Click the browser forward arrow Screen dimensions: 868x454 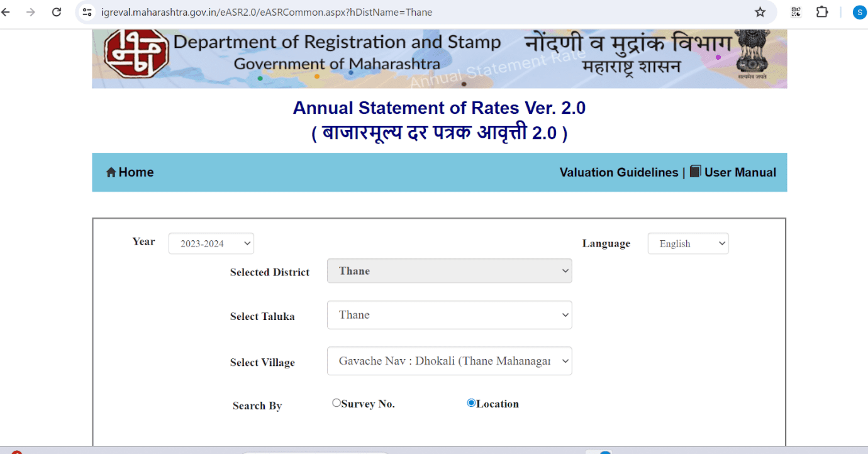30,12
